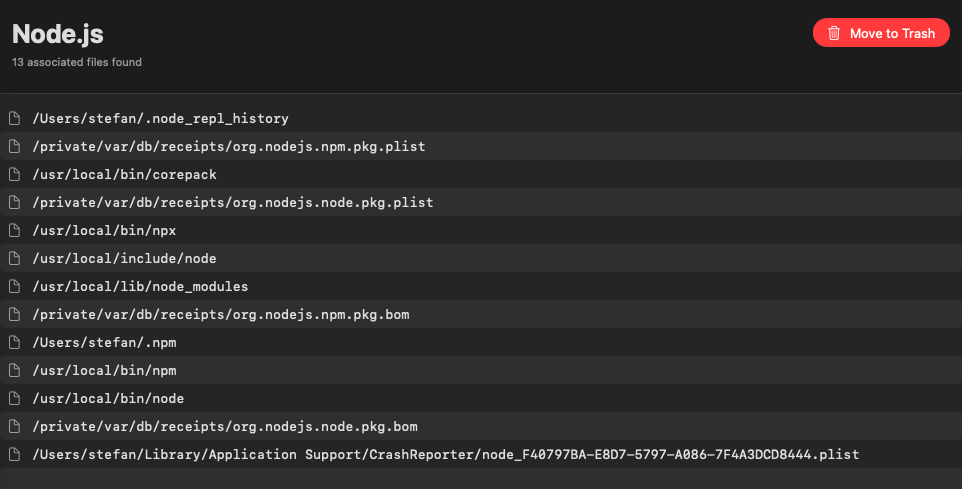Click file icon beside /usr/local/bin/corepack
962x489 pixels.
tap(14, 174)
